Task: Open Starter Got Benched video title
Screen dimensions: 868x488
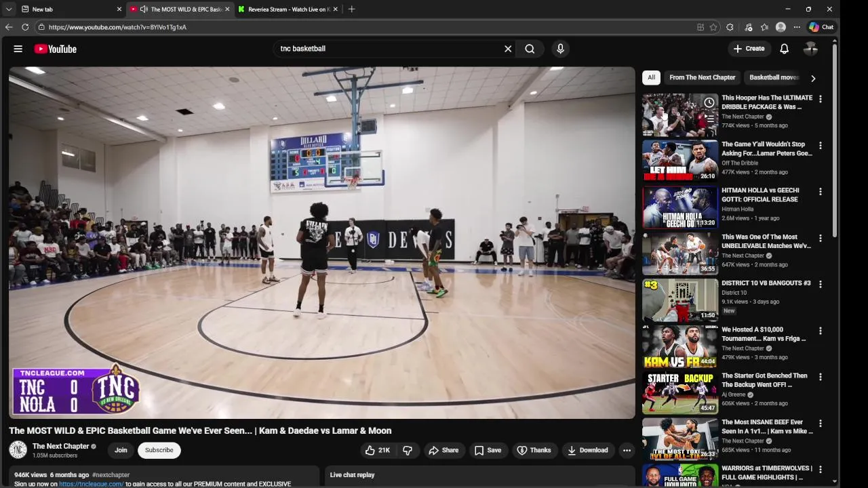Action: pos(764,380)
